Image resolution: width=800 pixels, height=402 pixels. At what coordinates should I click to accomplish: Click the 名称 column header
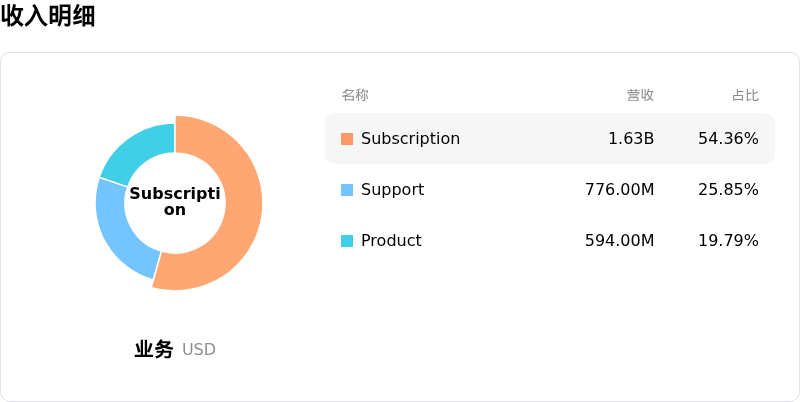[x=355, y=95]
